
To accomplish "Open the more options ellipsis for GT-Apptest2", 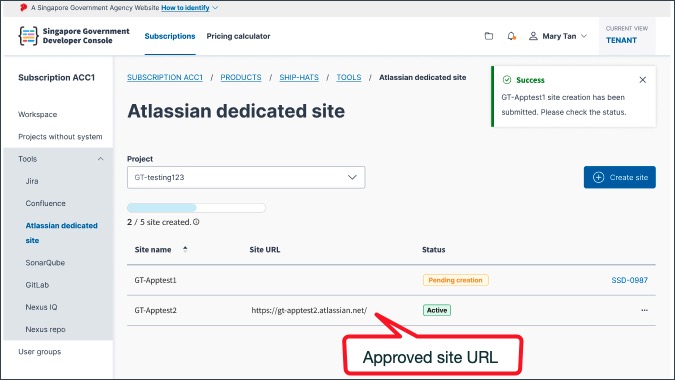I will (x=644, y=310).
